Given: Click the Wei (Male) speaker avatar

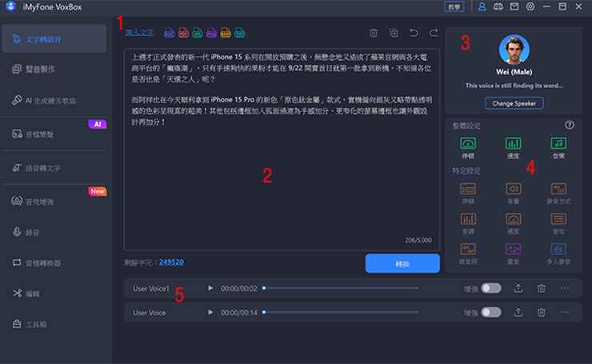Looking at the screenshot, I should coord(514,50).
